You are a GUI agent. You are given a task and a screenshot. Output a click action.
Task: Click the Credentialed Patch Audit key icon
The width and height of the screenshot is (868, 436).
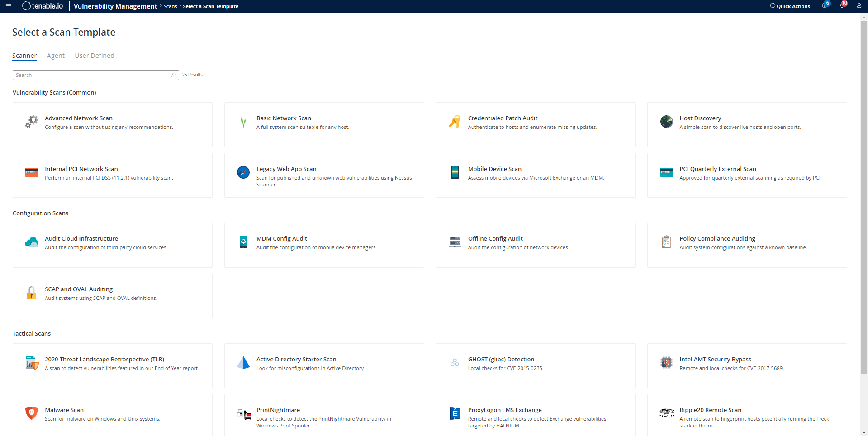[x=455, y=122]
